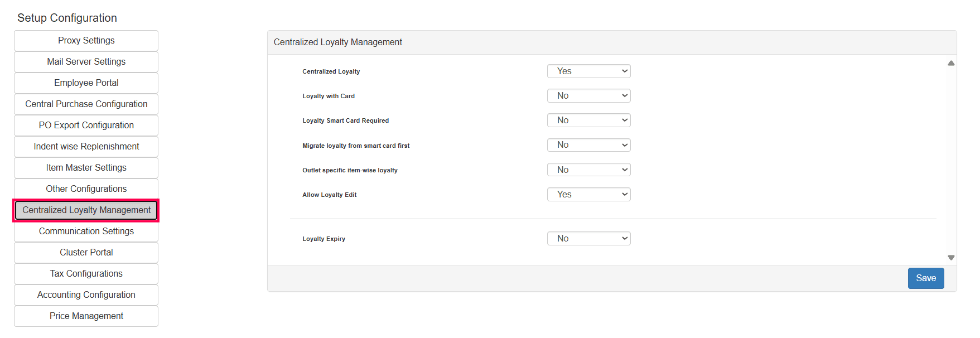Open Accounting Configuration
Viewport: 980px width, 338px height.
point(86,295)
